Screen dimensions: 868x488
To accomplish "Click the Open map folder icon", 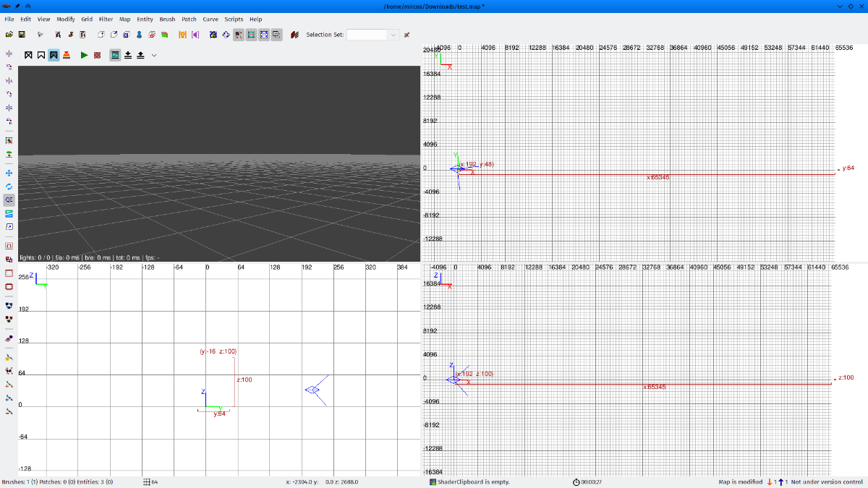I will (9, 34).
